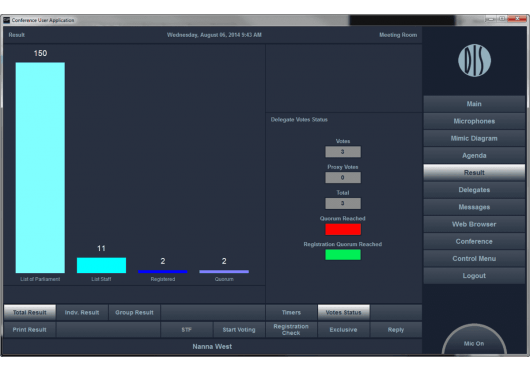This screenshot has height=371, width=530.
Task: Select the Result menu item
Action: [474, 173]
